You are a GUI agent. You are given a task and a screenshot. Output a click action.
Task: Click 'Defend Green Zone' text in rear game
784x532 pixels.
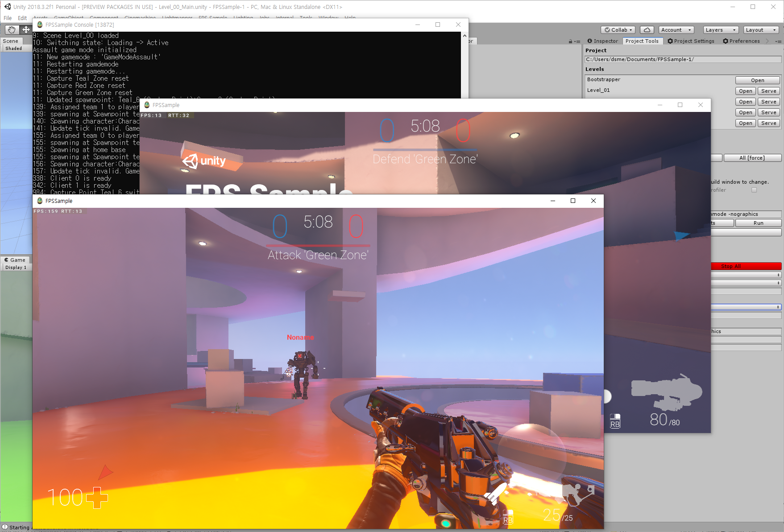click(x=425, y=159)
